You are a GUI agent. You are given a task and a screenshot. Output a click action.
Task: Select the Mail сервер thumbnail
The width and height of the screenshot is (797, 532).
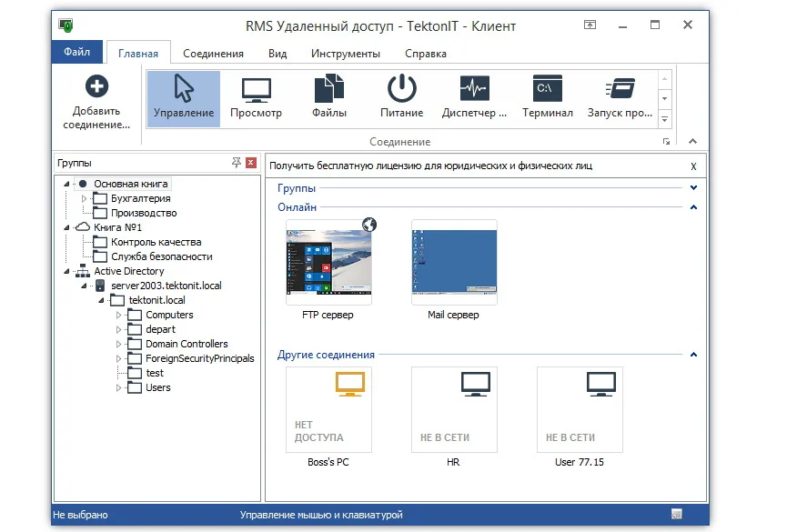[454, 262]
